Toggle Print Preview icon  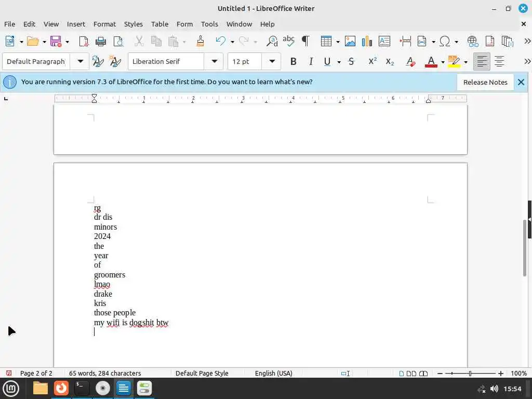(x=118, y=42)
